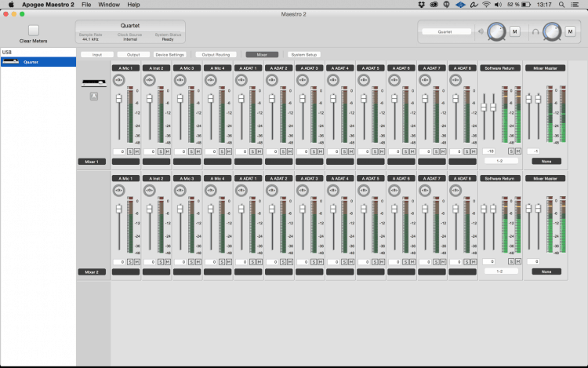Open Spotlight search from the menu bar
Viewport: 588px width, 368px height.
[561, 5]
